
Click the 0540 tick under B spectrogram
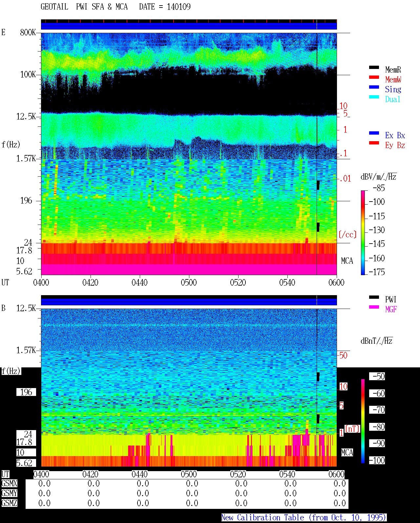click(x=287, y=474)
